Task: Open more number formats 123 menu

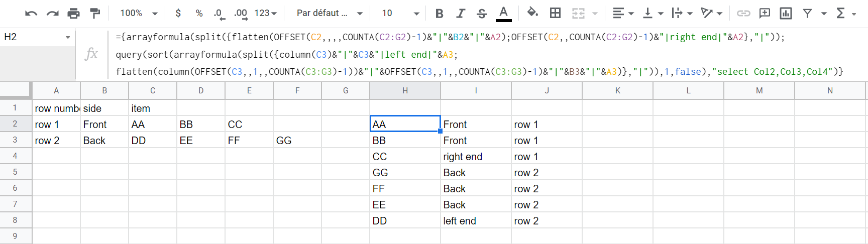Action: click(266, 14)
